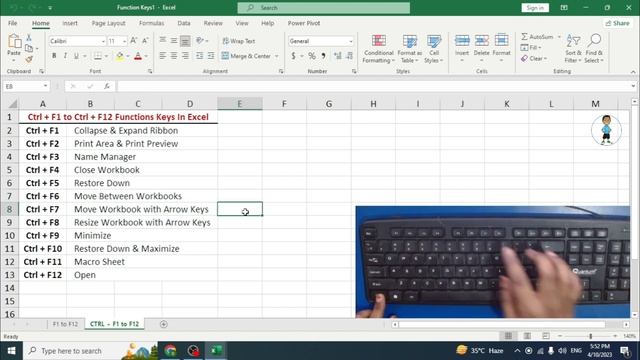Open the File tab
This screenshot has width=640, height=360.
pos(13,23)
